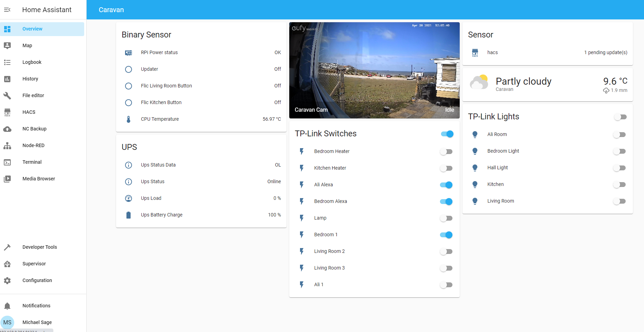This screenshot has width=644, height=332.
Task: Open the Map sidebar icon
Action: click(x=7, y=45)
